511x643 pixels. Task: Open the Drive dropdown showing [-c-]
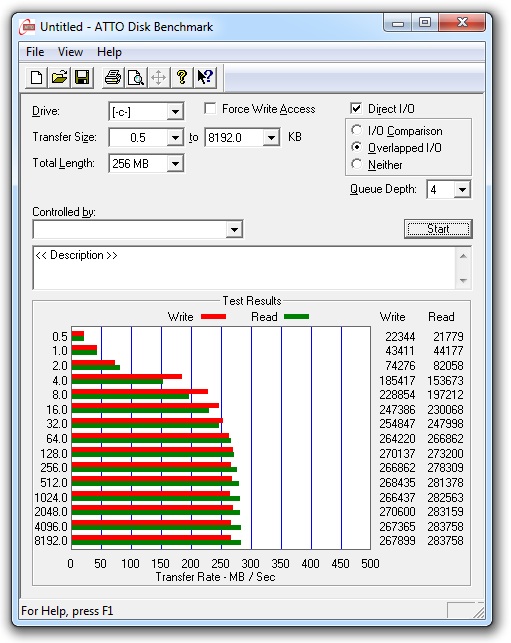[x=175, y=112]
